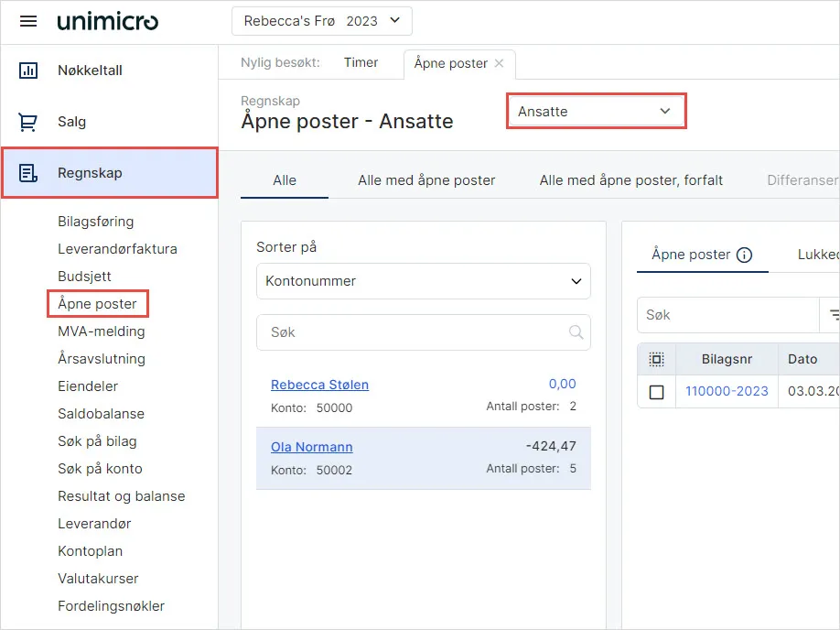The width and height of the screenshot is (840, 630).
Task: Open the filter icon next to the right search
Action: pos(832,314)
